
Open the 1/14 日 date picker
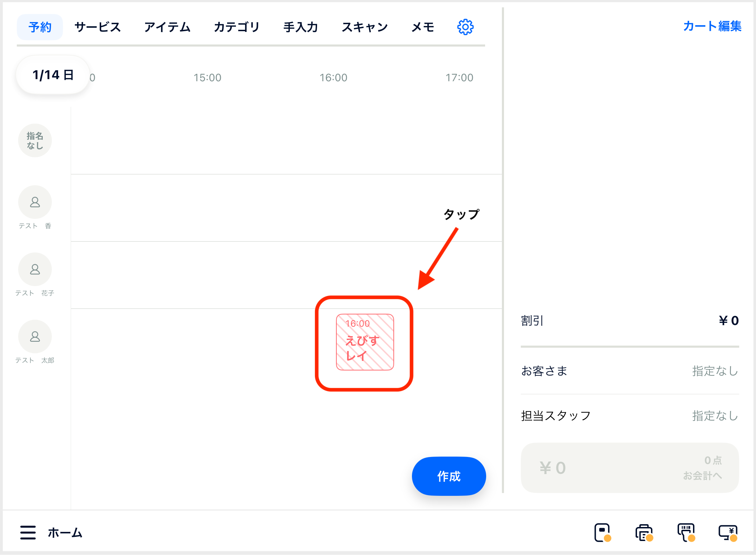(53, 75)
